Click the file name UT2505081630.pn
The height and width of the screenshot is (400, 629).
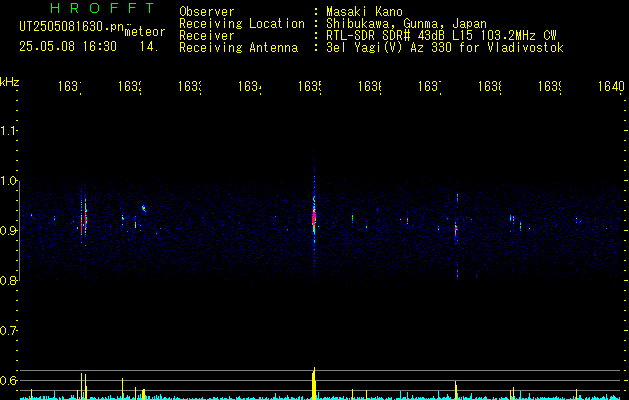[72, 27]
